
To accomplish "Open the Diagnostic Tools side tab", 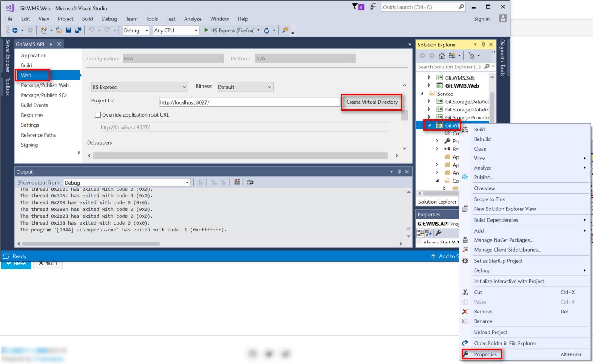I will (x=502, y=57).
